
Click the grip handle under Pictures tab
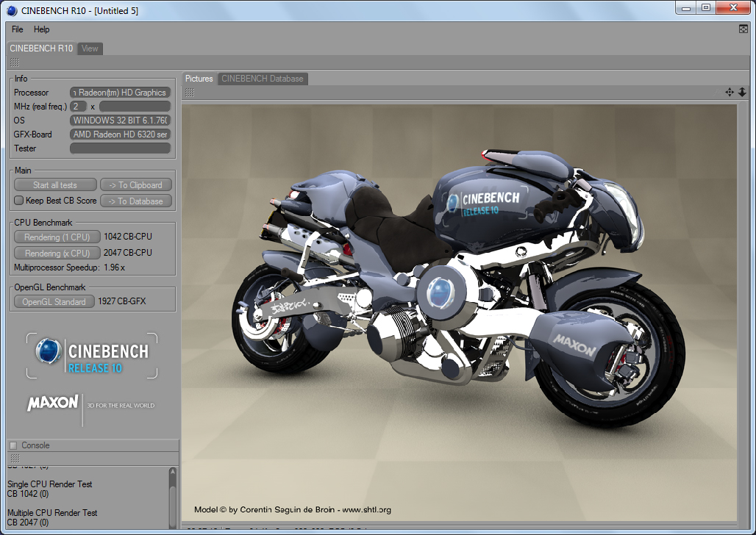click(x=190, y=93)
